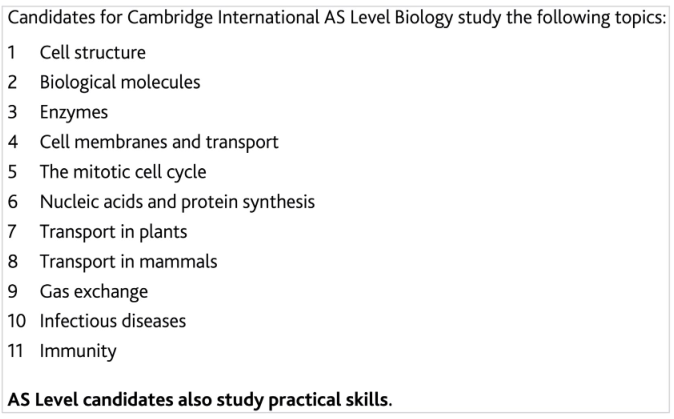The height and width of the screenshot is (419, 674).
Task: Select 'Nucleic acids and protein synthesis'
Action: click(177, 202)
